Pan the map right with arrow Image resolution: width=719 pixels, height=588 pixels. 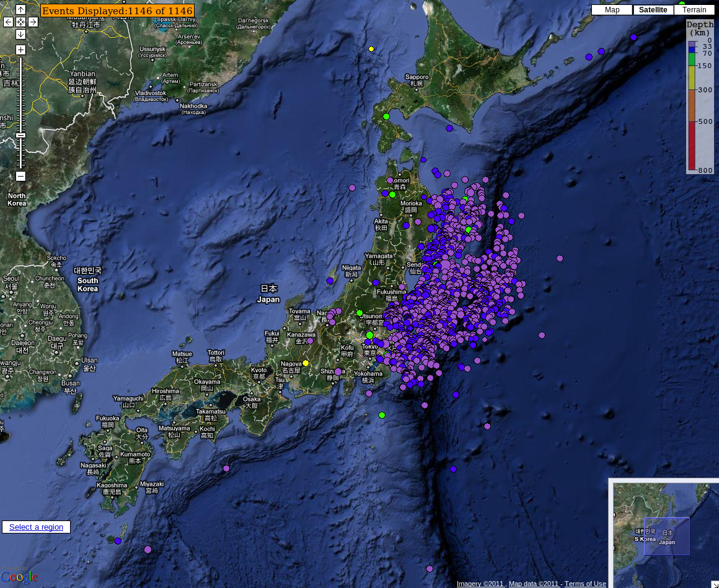tap(33, 22)
